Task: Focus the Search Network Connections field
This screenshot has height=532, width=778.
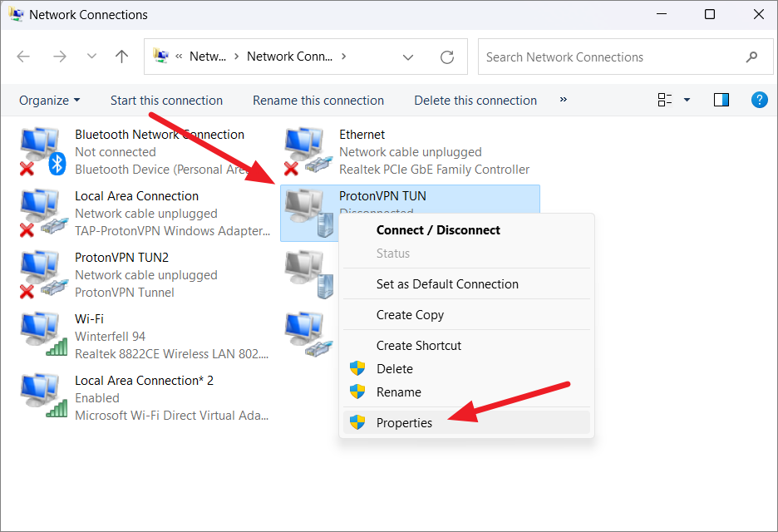Action: pyautogui.click(x=625, y=57)
